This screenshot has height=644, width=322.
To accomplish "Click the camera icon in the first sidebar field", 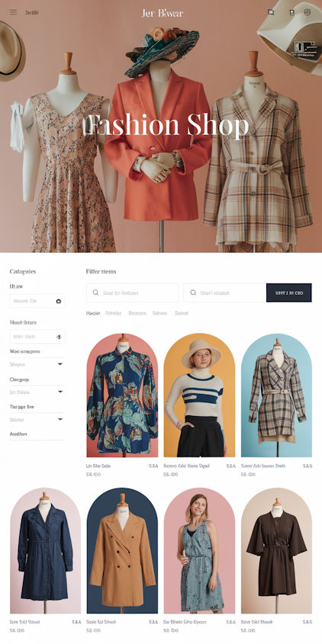I will pyautogui.click(x=59, y=301).
